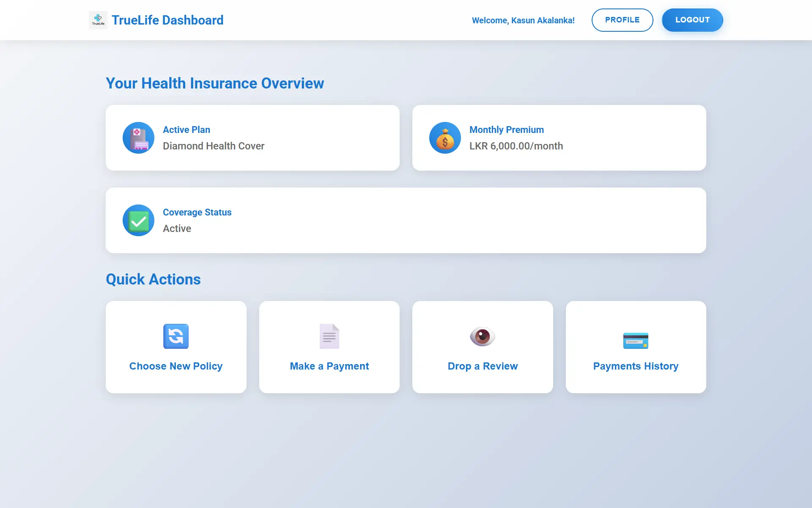Image resolution: width=812 pixels, height=508 pixels.
Task: View Payments History label
Action: 636,366
